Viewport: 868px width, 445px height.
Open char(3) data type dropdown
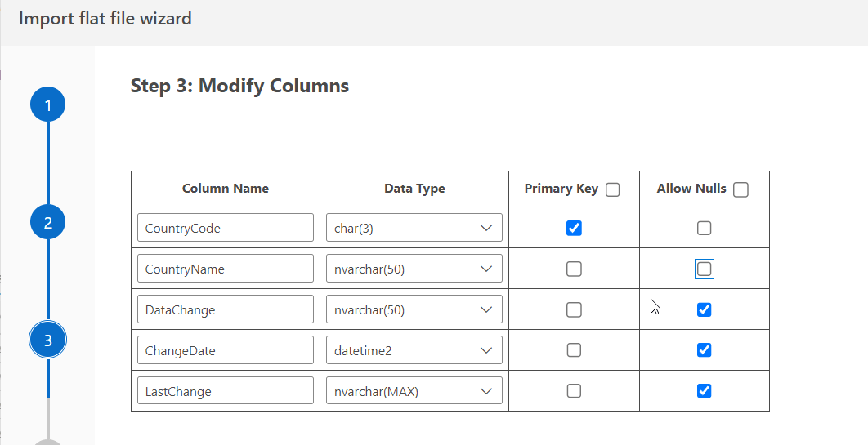point(414,228)
